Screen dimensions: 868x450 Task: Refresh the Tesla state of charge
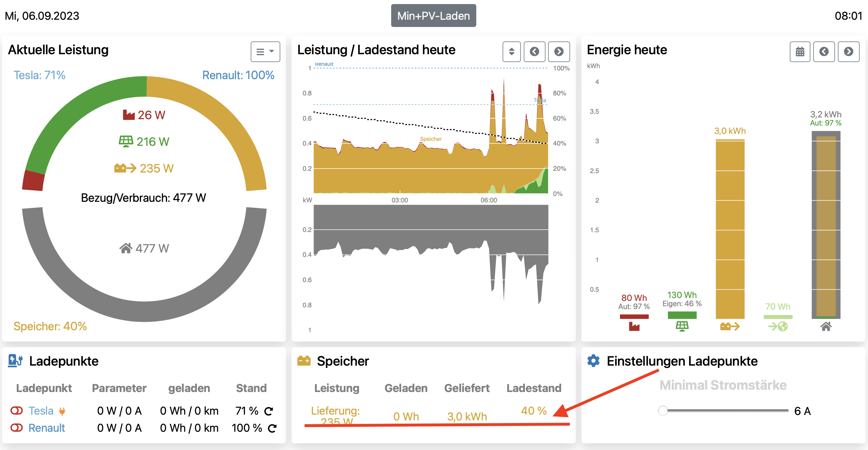(x=268, y=411)
